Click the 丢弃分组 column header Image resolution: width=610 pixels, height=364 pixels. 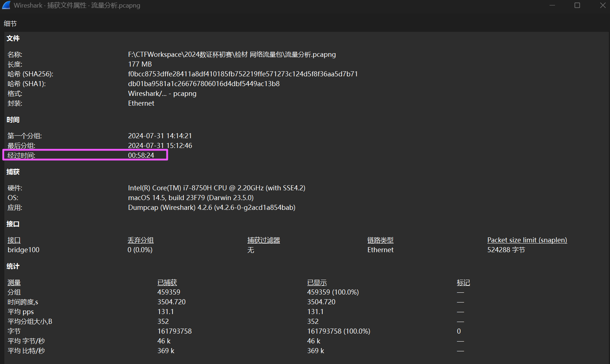[x=141, y=240]
